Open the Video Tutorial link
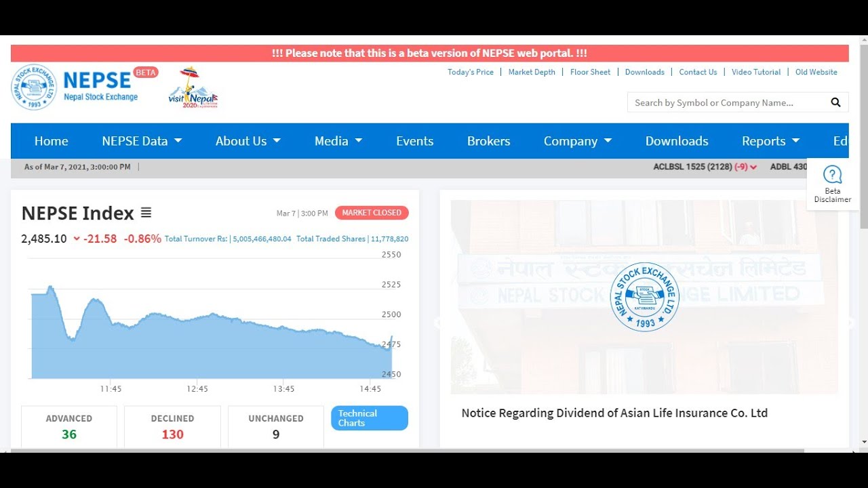The image size is (868, 488). (x=756, y=72)
